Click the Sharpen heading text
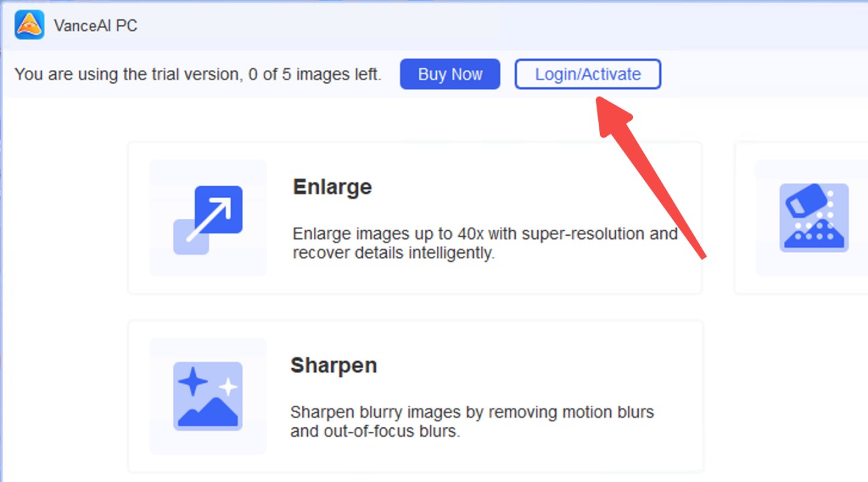The image size is (868, 482). [333, 365]
